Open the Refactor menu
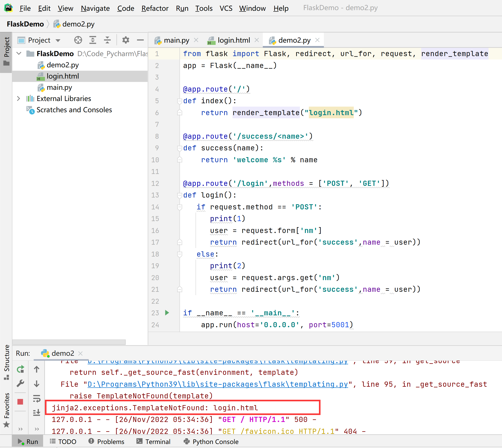Viewport: 502px width, 448px height. 155,8
